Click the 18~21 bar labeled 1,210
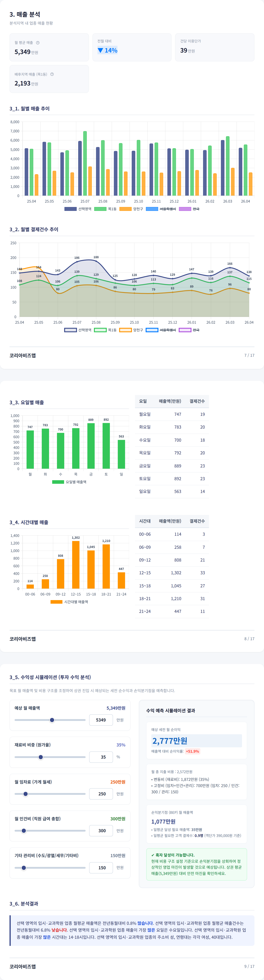 pyautogui.click(x=106, y=566)
